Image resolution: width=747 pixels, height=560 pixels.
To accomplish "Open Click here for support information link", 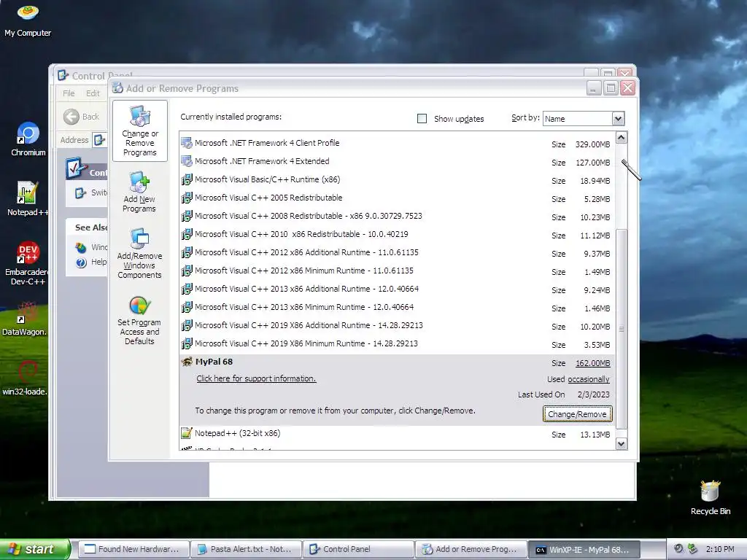I will [x=256, y=378].
